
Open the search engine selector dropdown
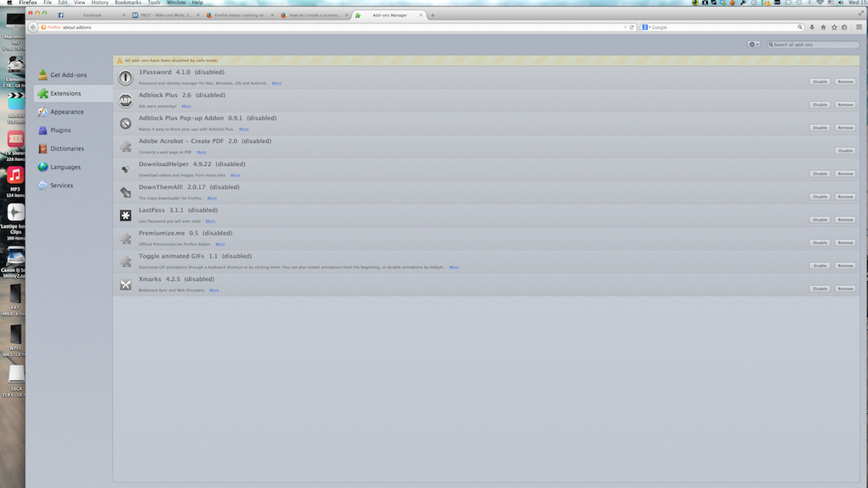tap(646, 27)
